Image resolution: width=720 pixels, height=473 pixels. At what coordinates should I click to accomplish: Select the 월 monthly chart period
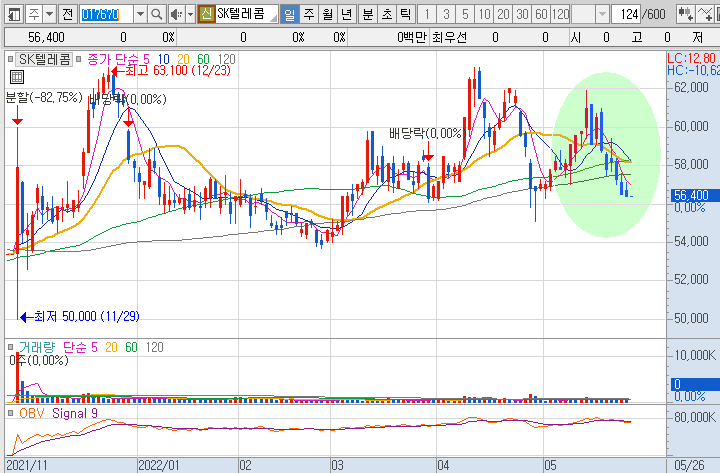[x=328, y=15]
